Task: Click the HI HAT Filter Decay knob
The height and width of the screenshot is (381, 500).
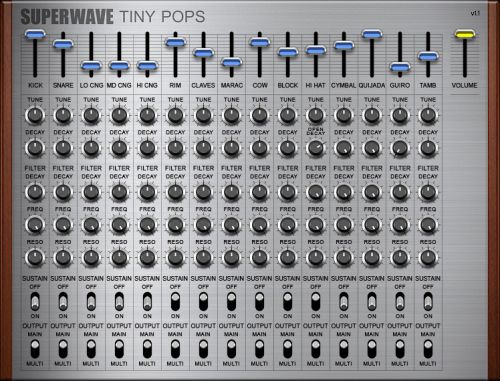Action: [316, 192]
